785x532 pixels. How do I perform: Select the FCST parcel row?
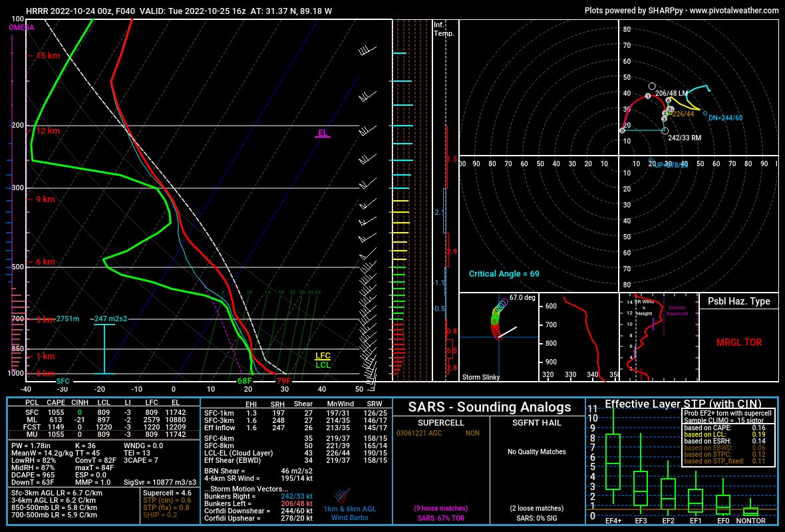104,428
